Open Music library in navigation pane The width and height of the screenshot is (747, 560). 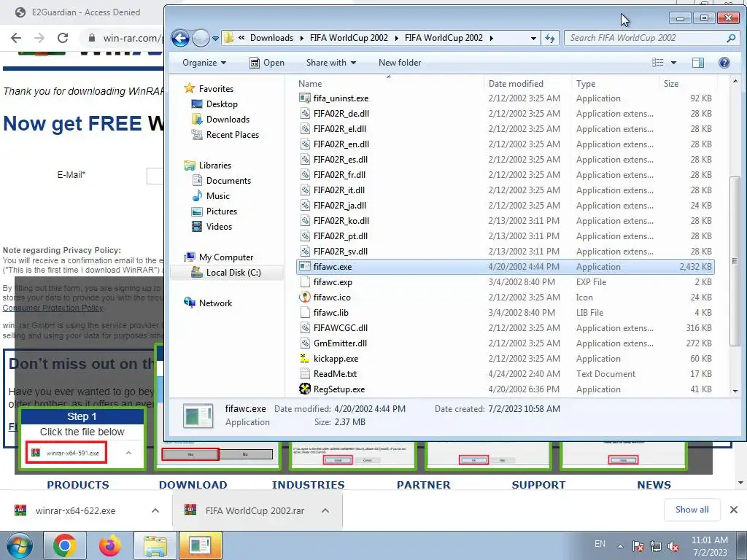tap(217, 195)
